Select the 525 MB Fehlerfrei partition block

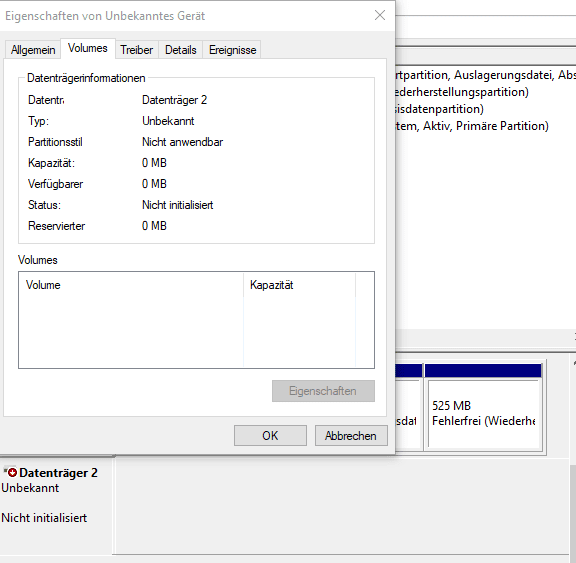tap(483, 407)
